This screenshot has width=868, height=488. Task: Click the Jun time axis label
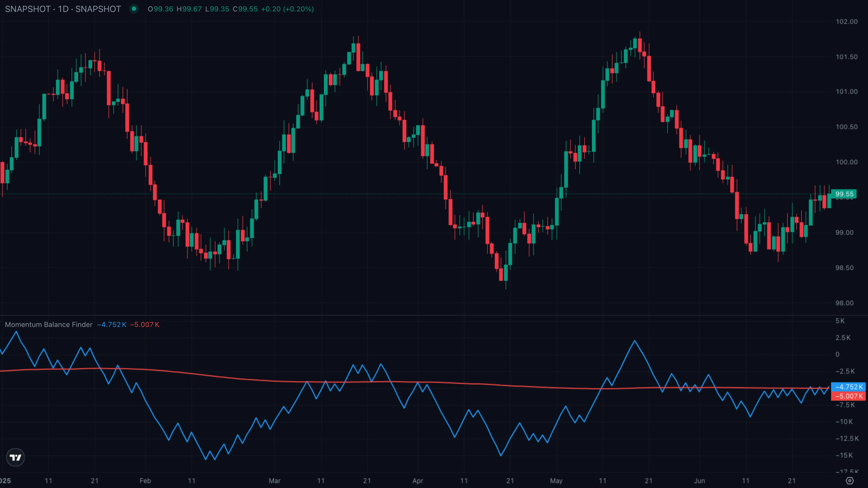click(x=700, y=481)
